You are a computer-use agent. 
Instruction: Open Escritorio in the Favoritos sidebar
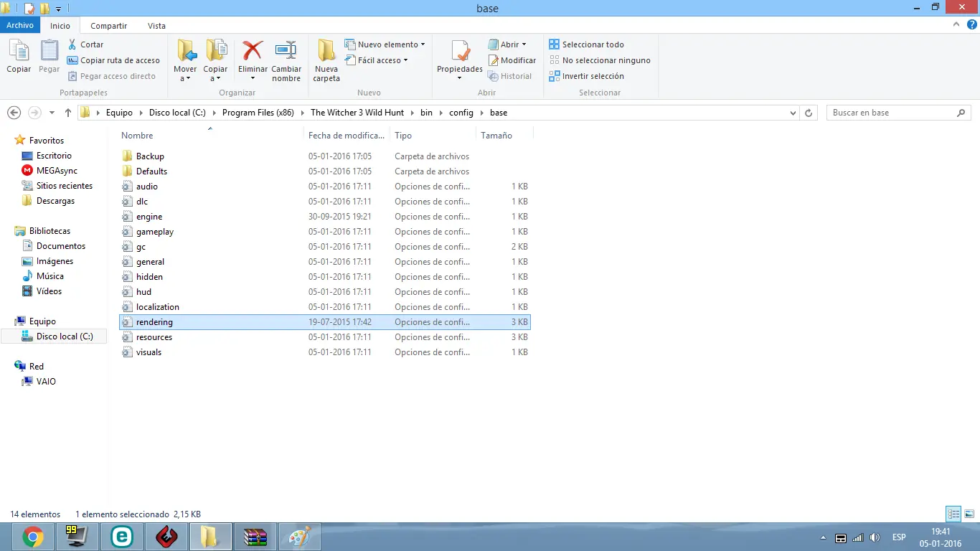tap(55, 156)
